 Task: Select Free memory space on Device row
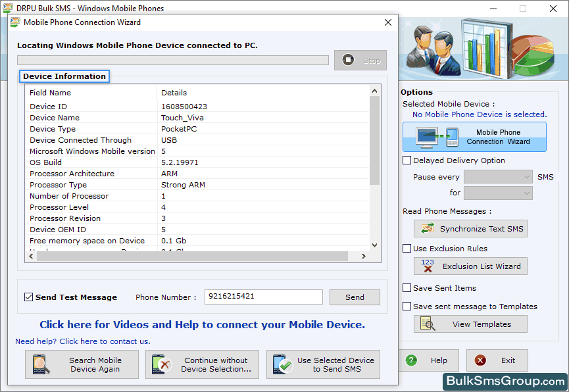(197, 241)
